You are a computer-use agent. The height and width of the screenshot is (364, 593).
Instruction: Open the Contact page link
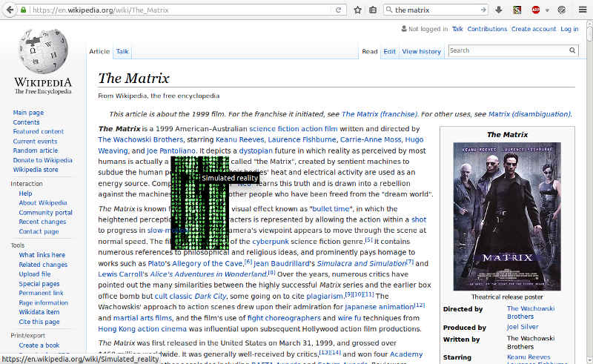click(39, 231)
